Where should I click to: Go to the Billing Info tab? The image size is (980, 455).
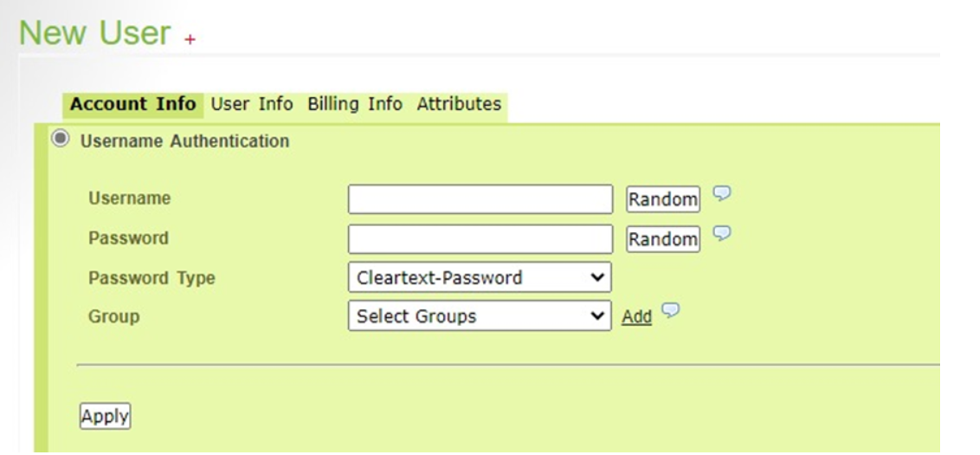[354, 104]
